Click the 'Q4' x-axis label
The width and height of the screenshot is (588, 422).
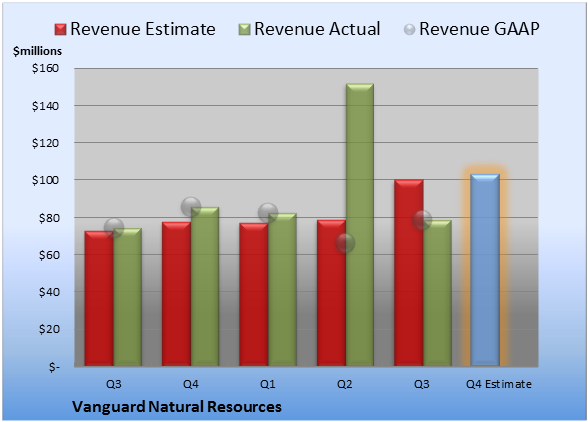click(190, 384)
